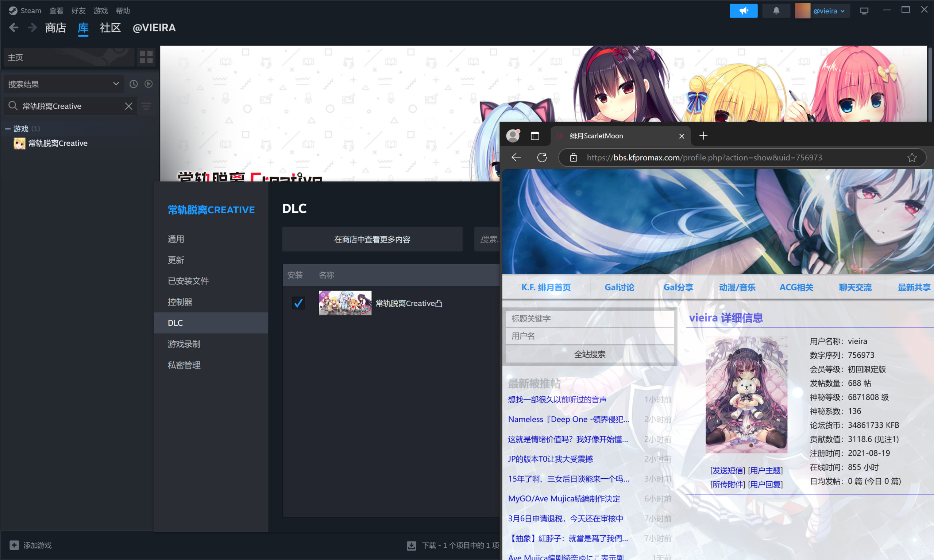Open the 好友 menu
This screenshot has height=560, width=934.
point(78,11)
